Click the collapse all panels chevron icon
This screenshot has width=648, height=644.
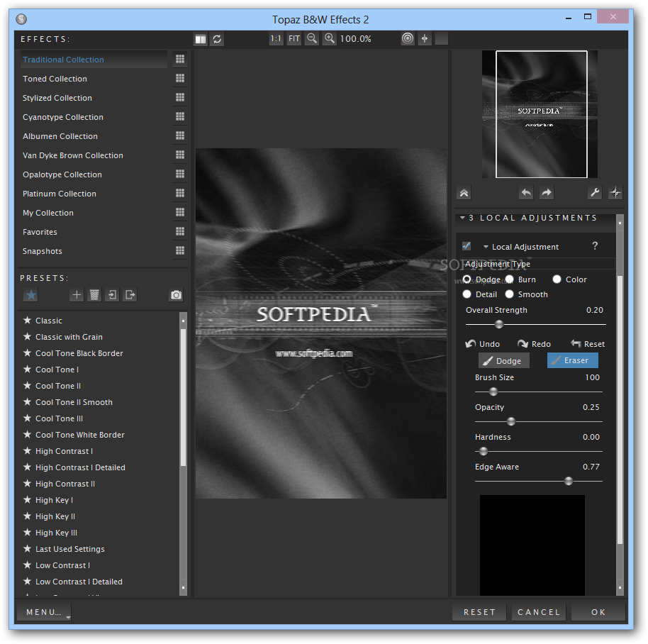[x=464, y=193]
